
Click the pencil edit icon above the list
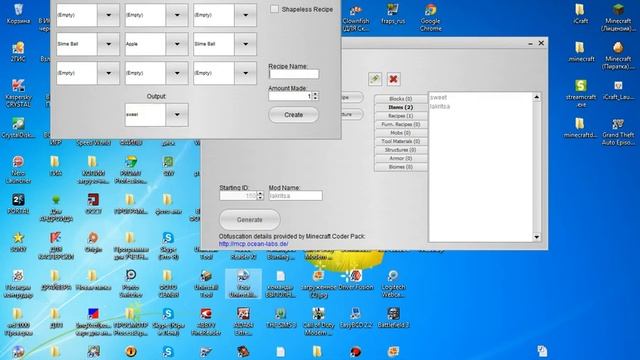375,79
